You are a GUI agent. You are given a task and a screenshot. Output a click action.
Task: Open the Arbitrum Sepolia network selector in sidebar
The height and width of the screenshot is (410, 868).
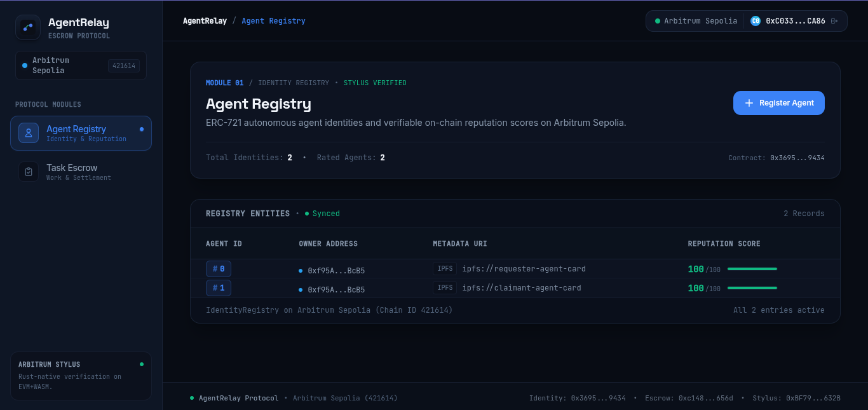coord(81,65)
